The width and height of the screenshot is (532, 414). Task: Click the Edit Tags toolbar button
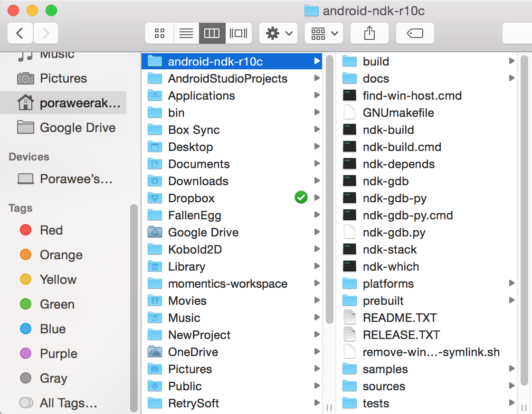(x=415, y=33)
